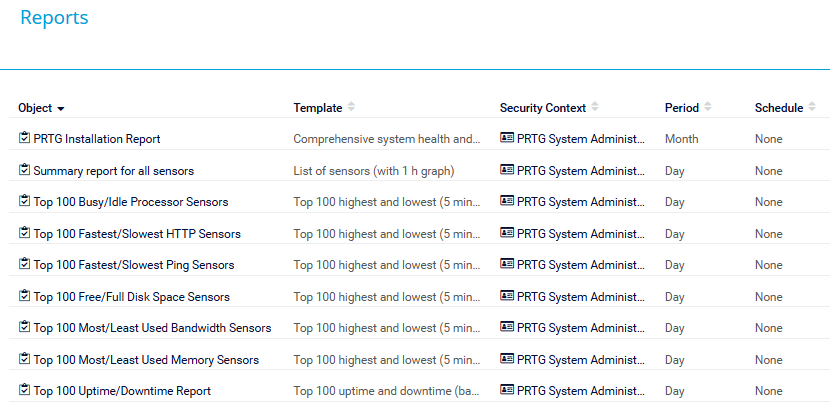Select the Comprehensive system health template text

tap(387, 139)
